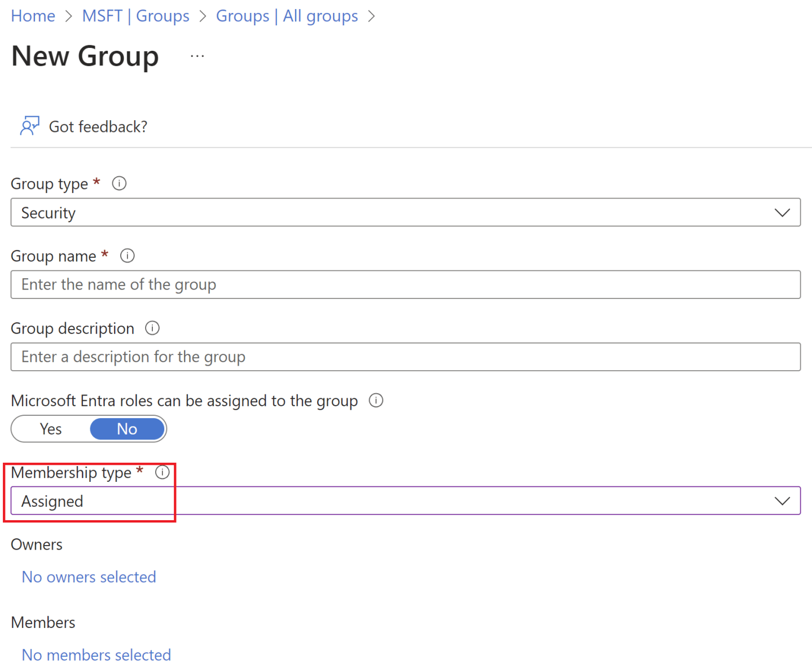Expand the Security dropdown chevron
Viewport: 812px width, 672px height.
click(783, 213)
